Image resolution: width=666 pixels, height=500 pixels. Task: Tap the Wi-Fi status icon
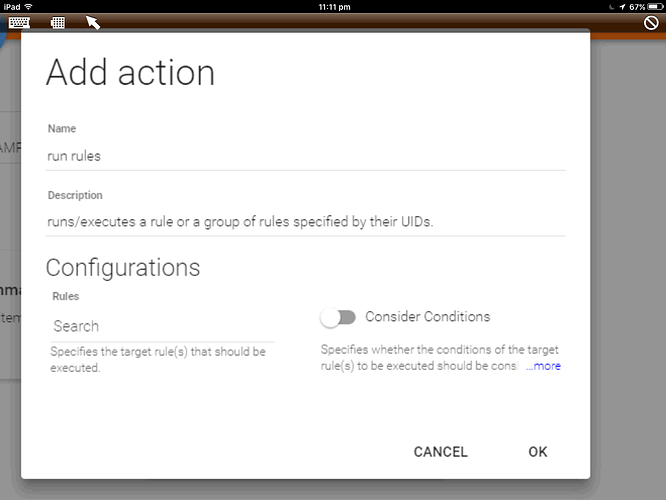pyautogui.click(x=29, y=6)
